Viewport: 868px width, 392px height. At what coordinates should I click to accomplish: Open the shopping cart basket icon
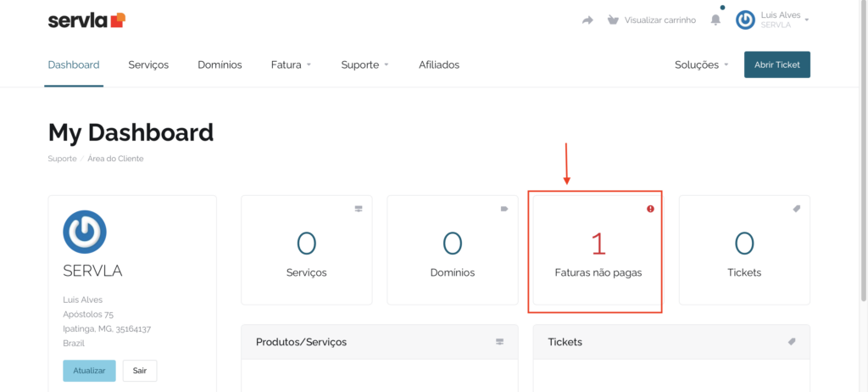(612, 20)
